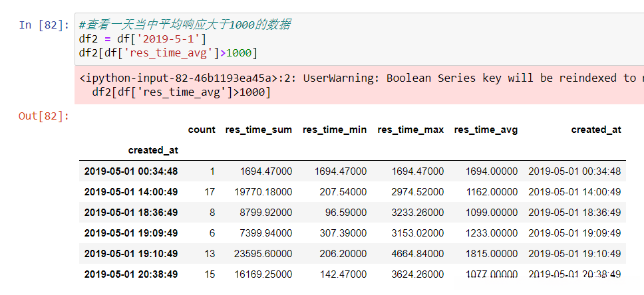
Task: Click the res_time_avg value 1162.00000
Action: (492, 192)
